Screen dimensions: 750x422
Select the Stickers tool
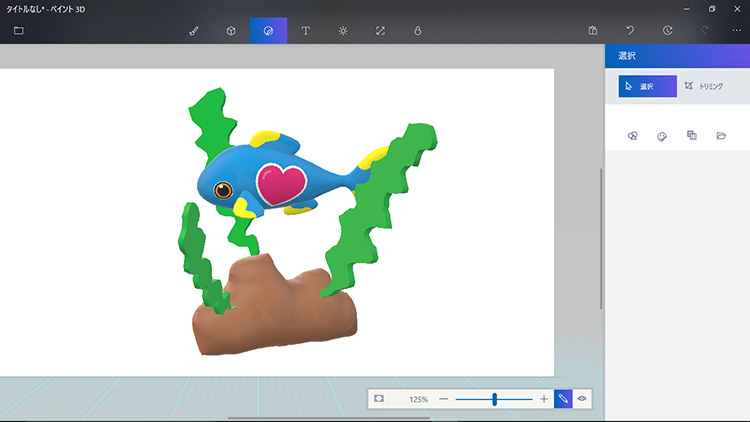(x=268, y=31)
